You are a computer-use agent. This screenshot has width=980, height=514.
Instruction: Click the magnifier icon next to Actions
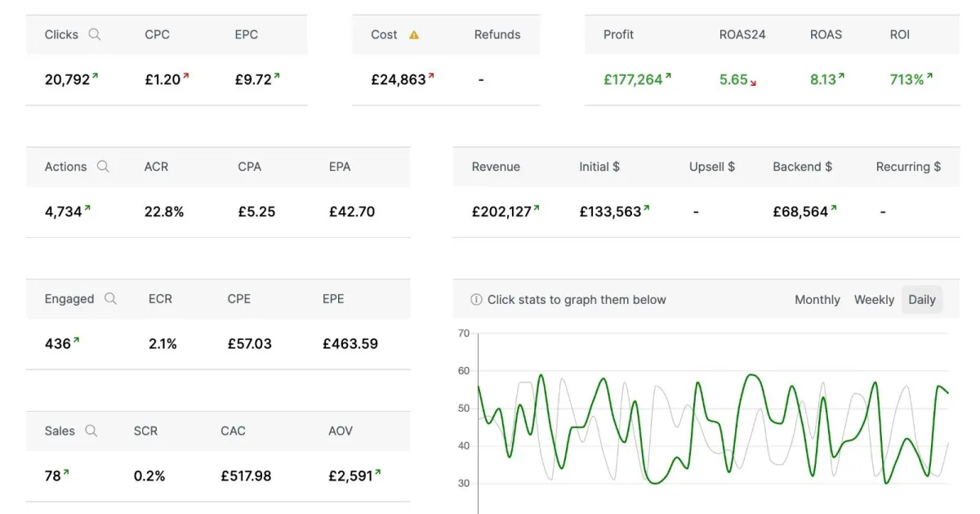coord(103,166)
